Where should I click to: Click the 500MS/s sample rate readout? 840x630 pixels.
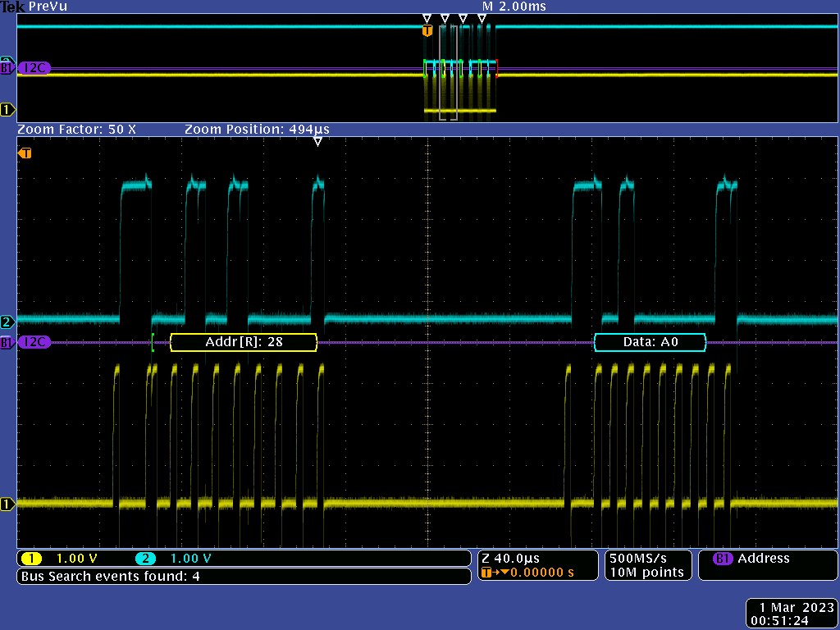click(637, 558)
